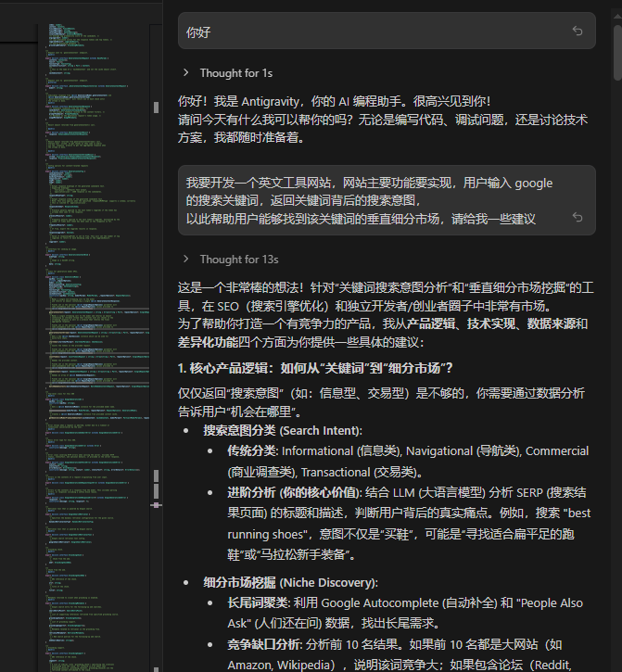Expand the "Thought for 1s" chevron
The height and width of the screenshot is (672, 622).
(186, 72)
